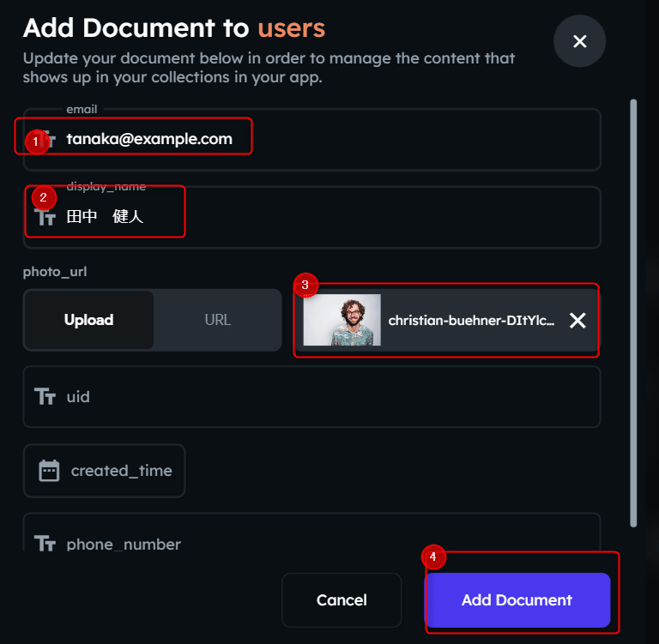Focus the phone_number input field

pyautogui.click(x=311, y=533)
